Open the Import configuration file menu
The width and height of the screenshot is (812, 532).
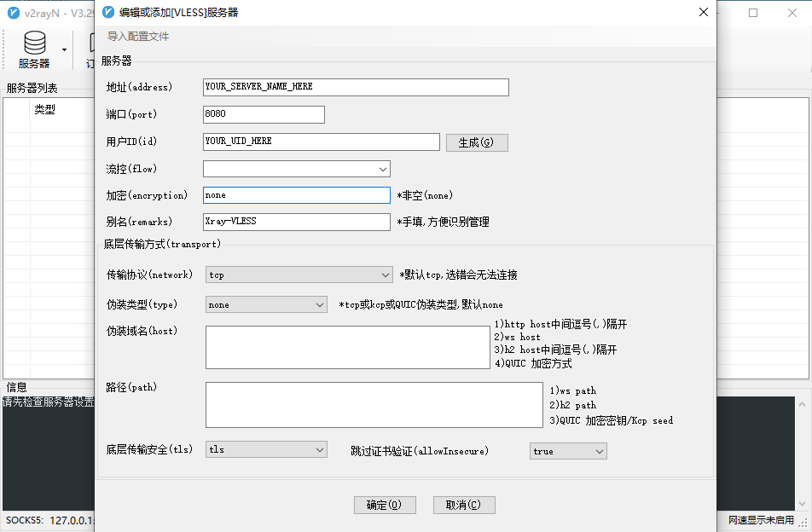click(x=138, y=36)
